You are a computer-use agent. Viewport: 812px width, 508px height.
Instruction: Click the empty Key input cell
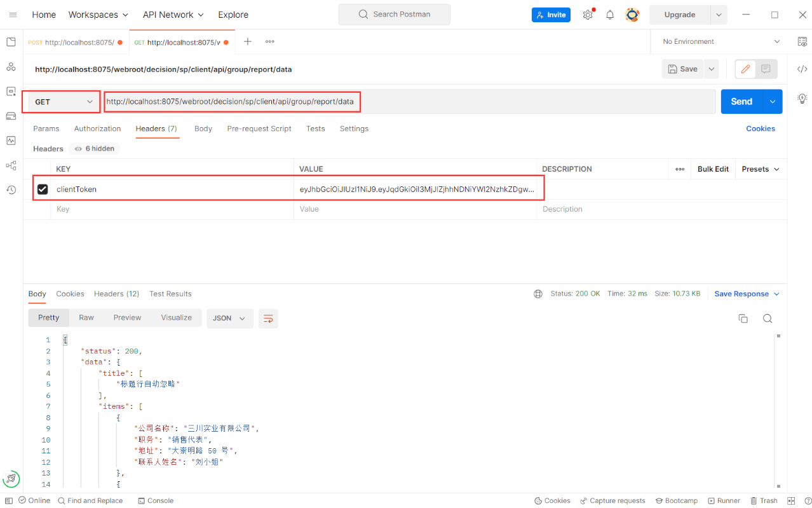(x=172, y=209)
